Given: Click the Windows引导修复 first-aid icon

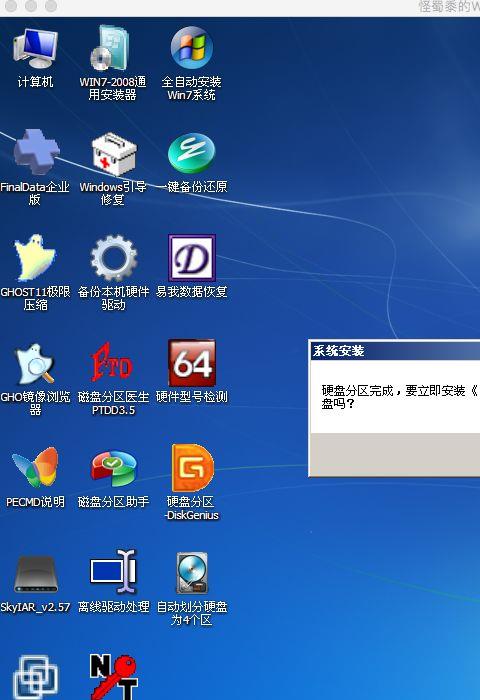Looking at the screenshot, I should point(113,154).
